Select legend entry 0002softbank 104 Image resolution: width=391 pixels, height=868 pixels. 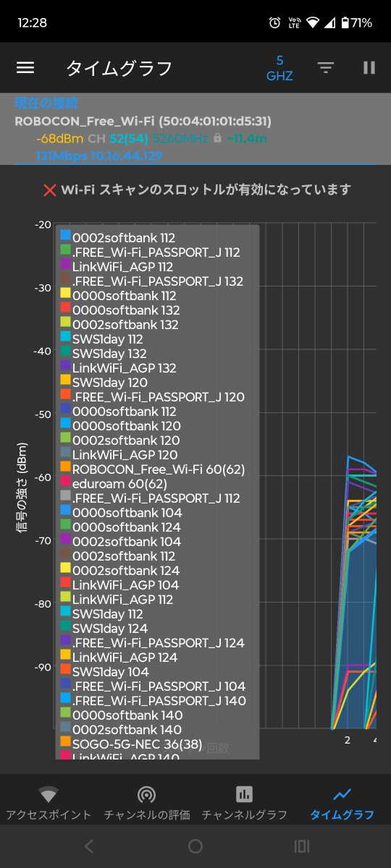(122, 541)
